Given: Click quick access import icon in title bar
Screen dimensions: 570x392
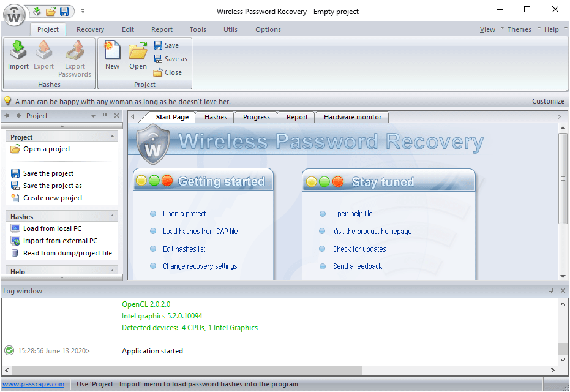Looking at the screenshot, I should click(37, 11).
